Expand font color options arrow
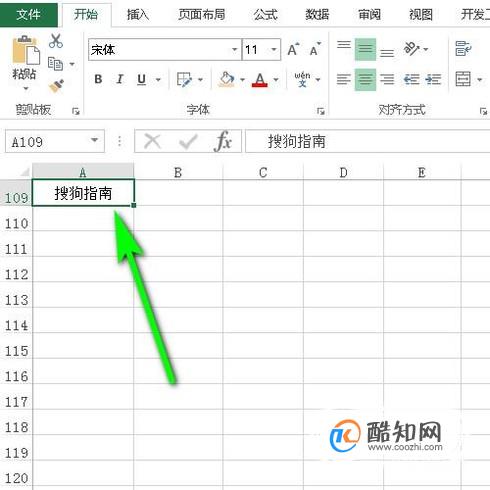The height and width of the screenshot is (490, 490). click(x=276, y=80)
